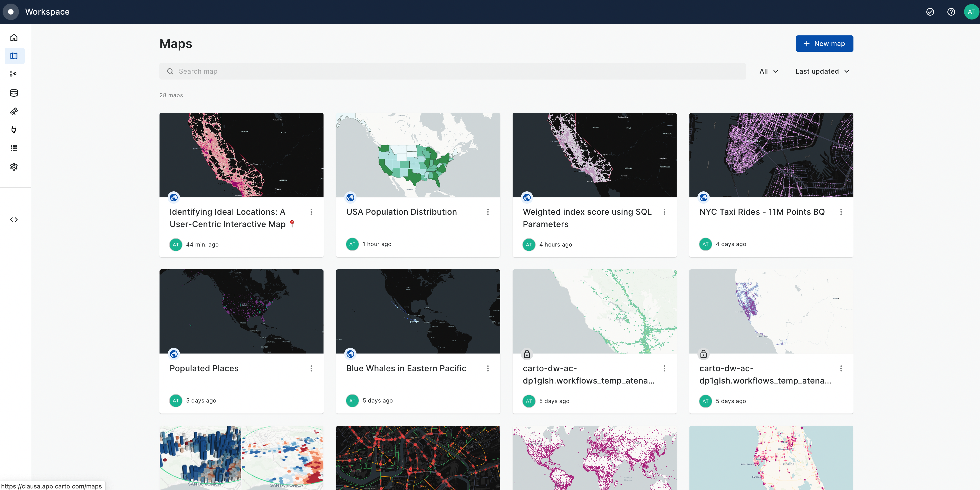Click into the Search map field
Image resolution: width=980 pixels, height=490 pixels.
[452, 72]
